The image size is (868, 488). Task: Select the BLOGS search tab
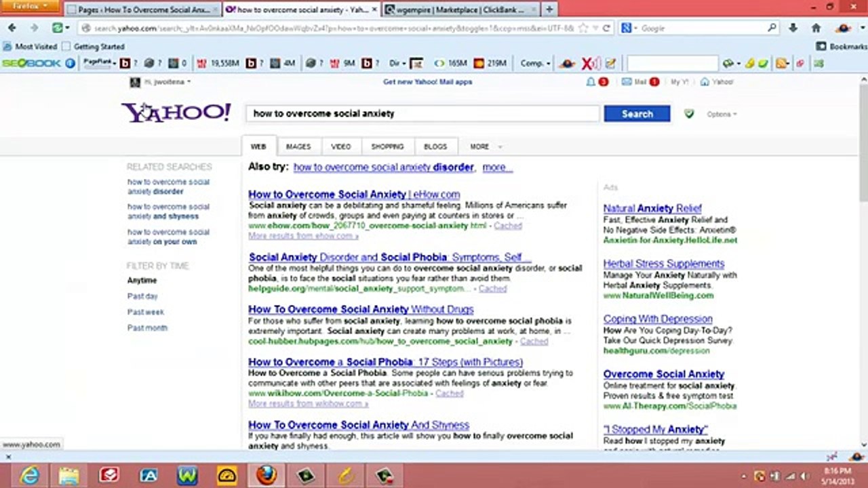pos(435,146)
